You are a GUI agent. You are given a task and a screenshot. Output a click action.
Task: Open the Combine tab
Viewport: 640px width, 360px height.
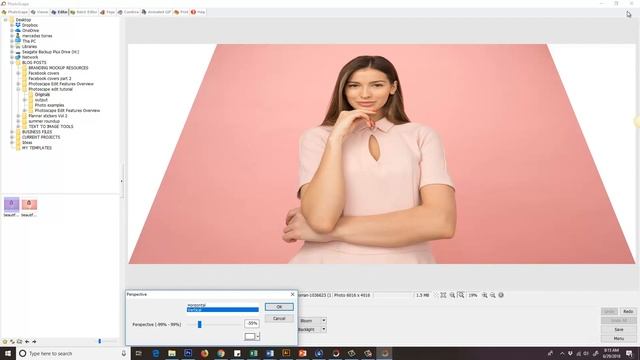pos(129,12)
